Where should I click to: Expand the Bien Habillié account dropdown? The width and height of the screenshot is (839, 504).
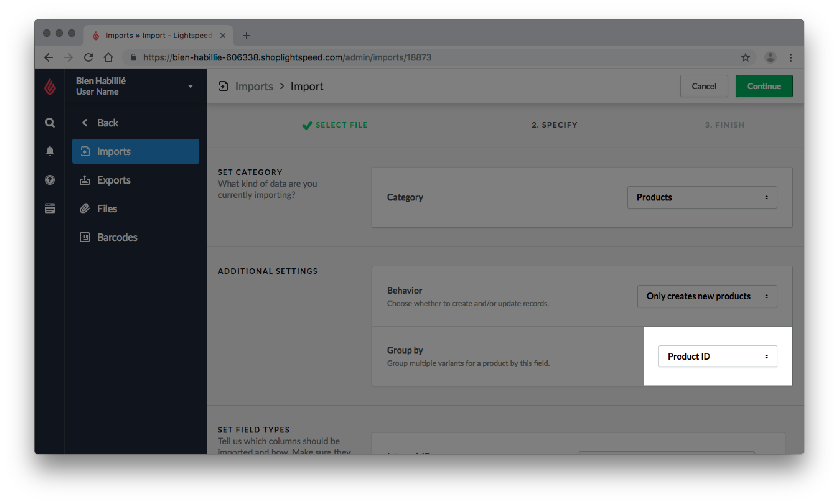[x=191, y=86]
